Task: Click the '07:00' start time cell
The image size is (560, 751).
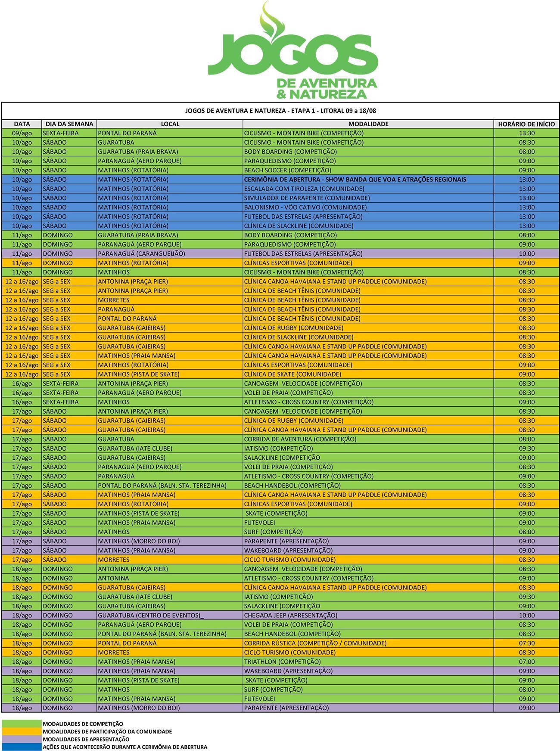Action: tap(526, 661)
